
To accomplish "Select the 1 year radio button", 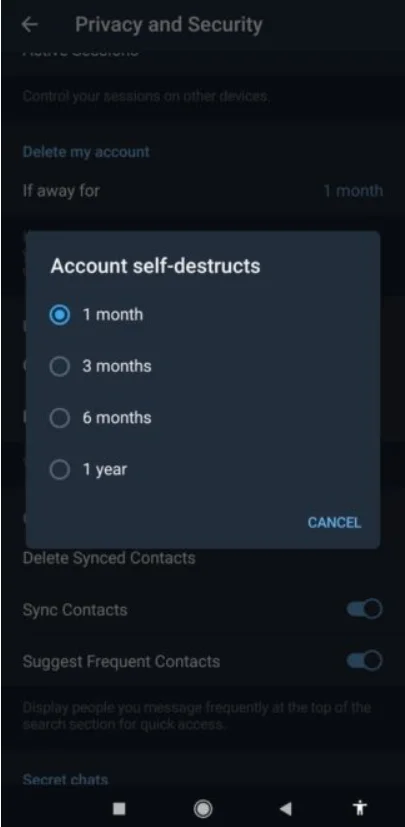I will point(60,469).
